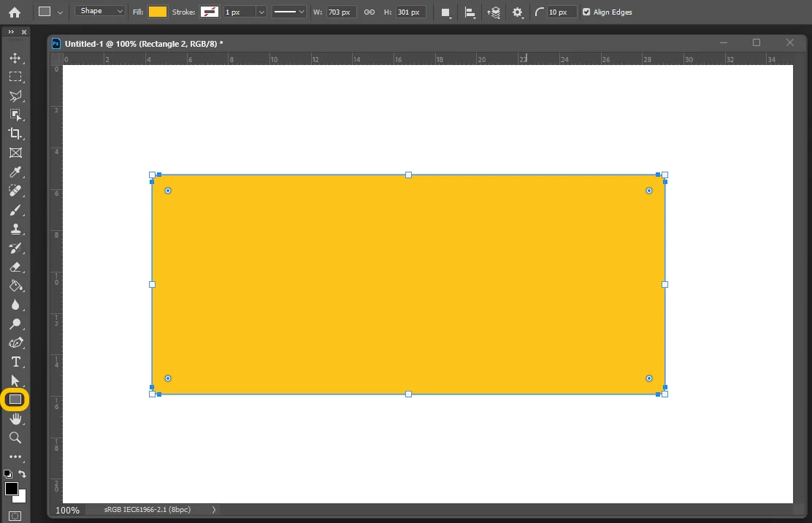Minimize the Untitled-1 document window

click(x=724, y=42)
